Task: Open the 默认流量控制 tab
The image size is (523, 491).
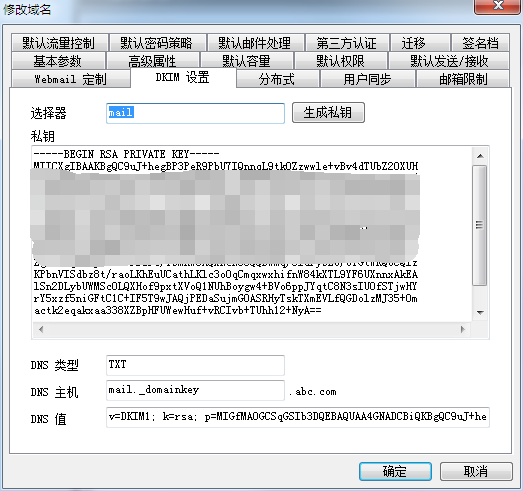Action: (59, 43)
